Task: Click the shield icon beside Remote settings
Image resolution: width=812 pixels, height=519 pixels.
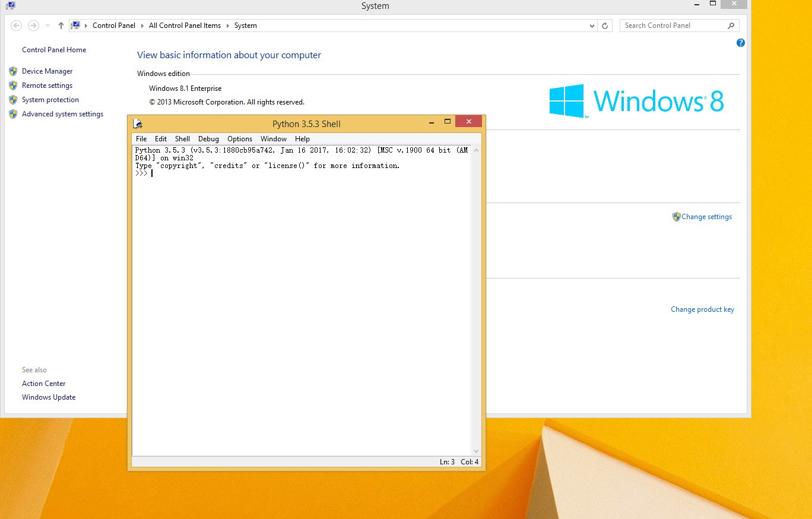Action: 13,86
